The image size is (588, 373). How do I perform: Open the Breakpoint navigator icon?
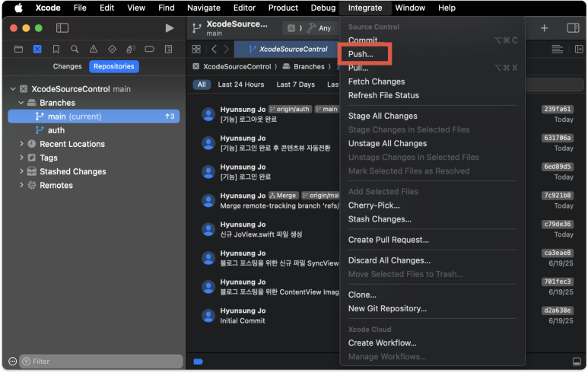point(150,49)
